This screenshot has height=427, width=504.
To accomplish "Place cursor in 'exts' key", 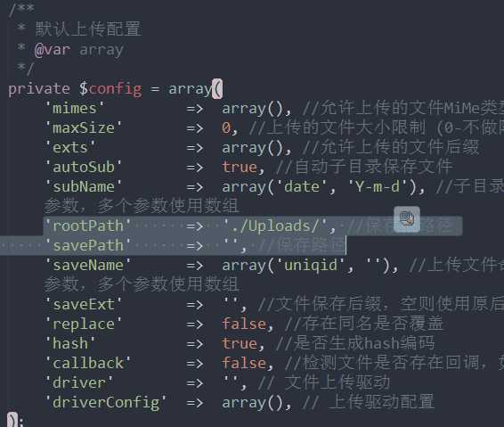I will (70, 148).
